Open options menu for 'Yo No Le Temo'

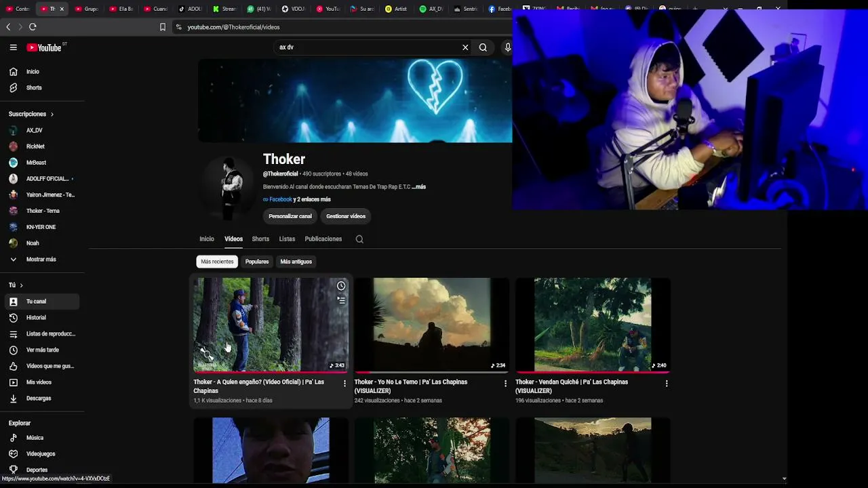[x=505, y=384]
